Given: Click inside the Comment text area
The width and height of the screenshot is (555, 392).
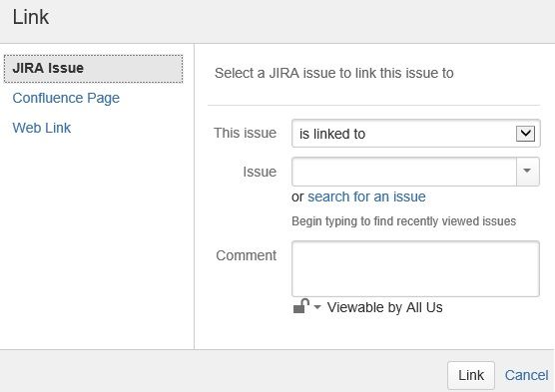Looking at the screenshot, I should click(x=415, y=269).
